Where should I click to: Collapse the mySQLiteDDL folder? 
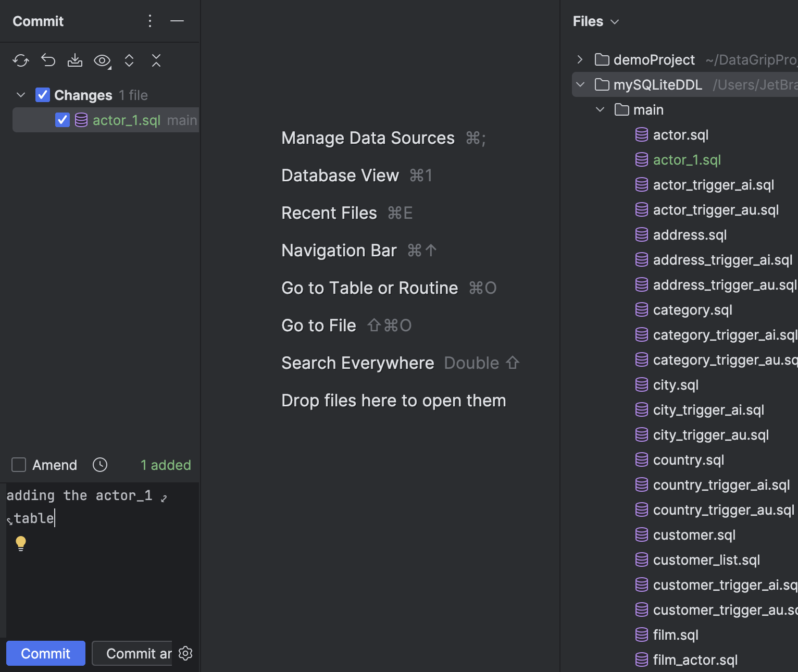pos(580,84)
